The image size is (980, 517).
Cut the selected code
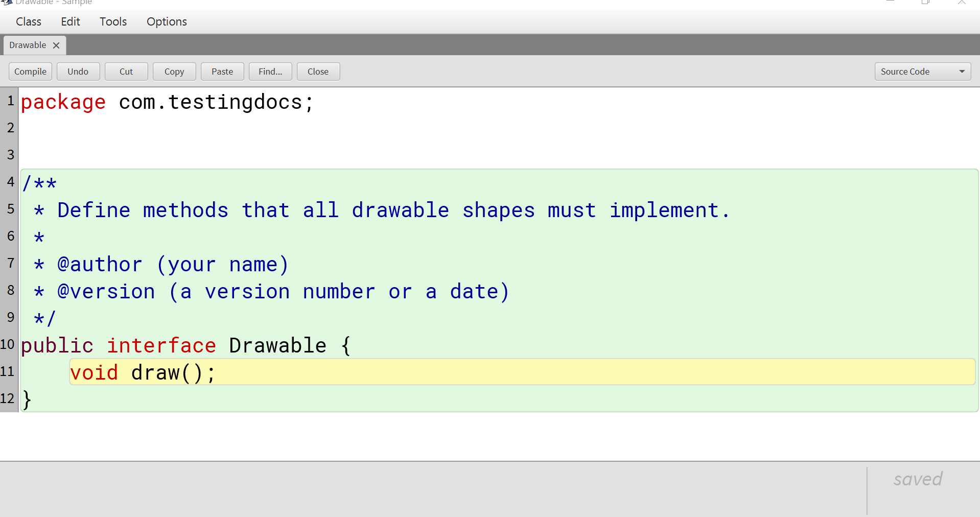click(x=126, y=71)
